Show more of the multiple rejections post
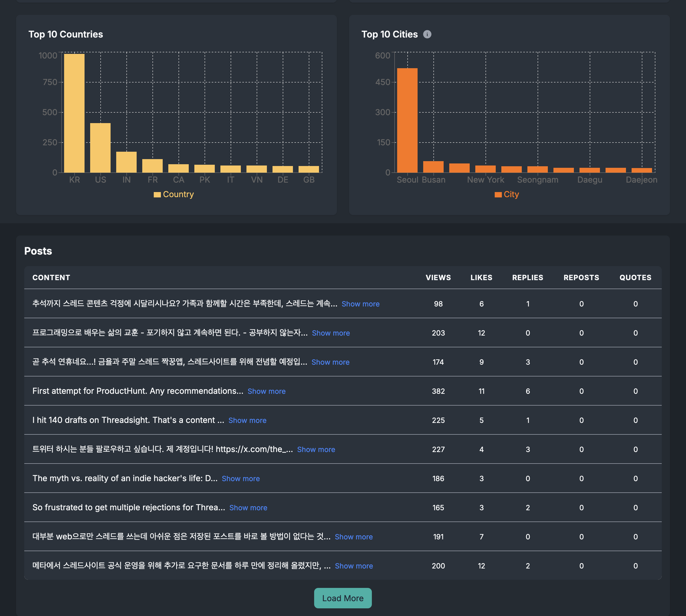Viewport: 686px width, 616px height. (x=248, y=508)
